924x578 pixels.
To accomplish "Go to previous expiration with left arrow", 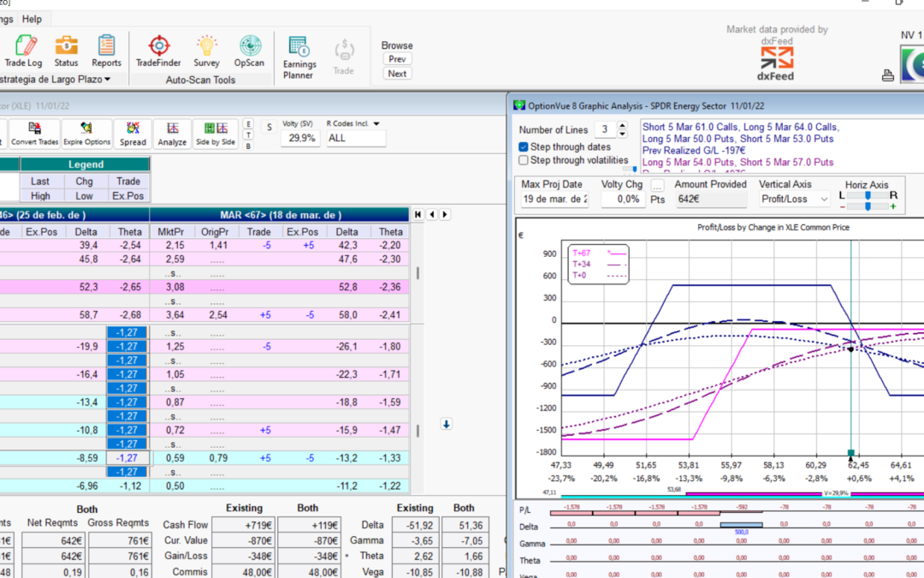I will pos(432,215).
